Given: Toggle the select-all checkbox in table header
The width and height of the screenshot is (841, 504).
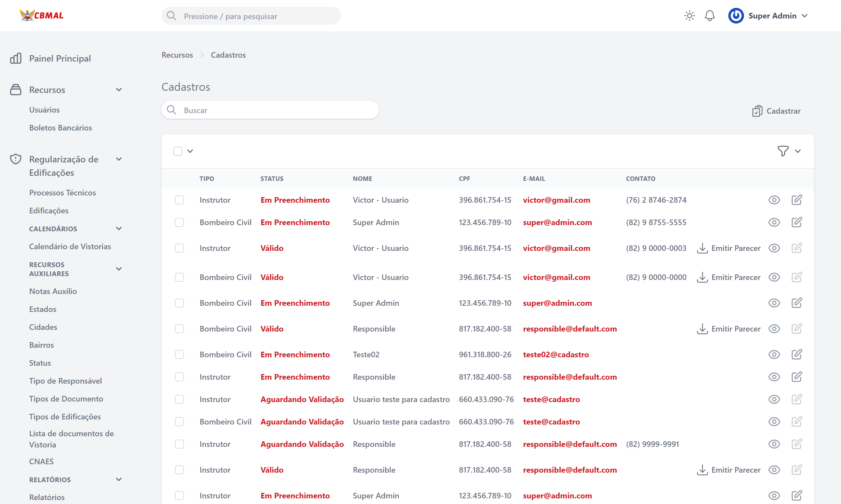Looking at the screenshot, I should [177, 151].
